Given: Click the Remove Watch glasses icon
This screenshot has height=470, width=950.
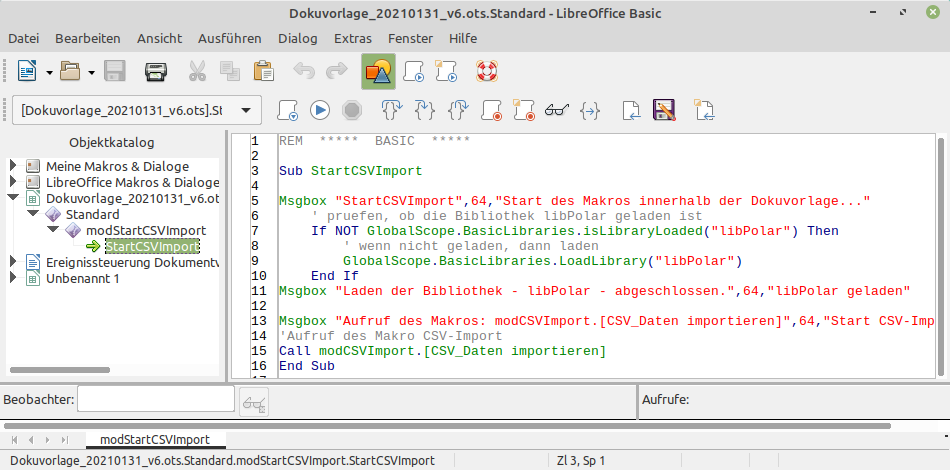Looking at the screenshot, I should (x=254, y=402).
